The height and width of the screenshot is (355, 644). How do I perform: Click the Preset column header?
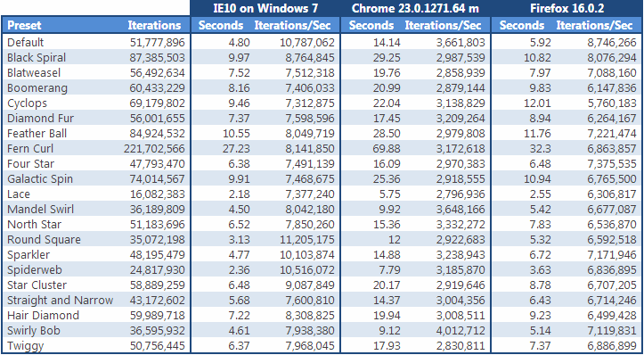tap(24, 26)
